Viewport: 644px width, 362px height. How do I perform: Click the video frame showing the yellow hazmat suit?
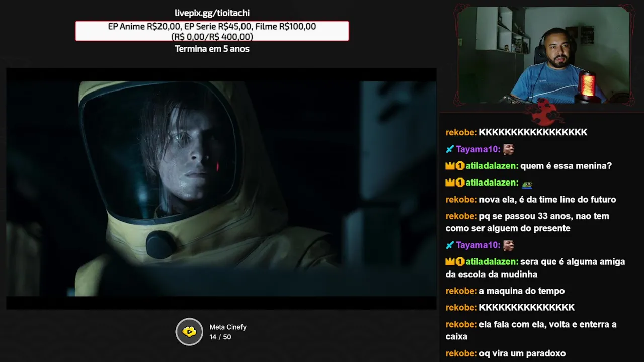coord(221,189)
